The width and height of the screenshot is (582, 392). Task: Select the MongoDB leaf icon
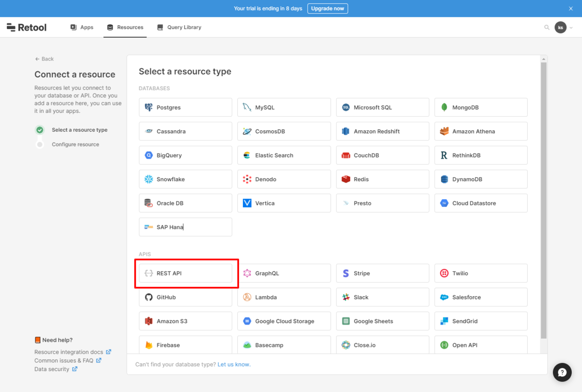point(444,108)
